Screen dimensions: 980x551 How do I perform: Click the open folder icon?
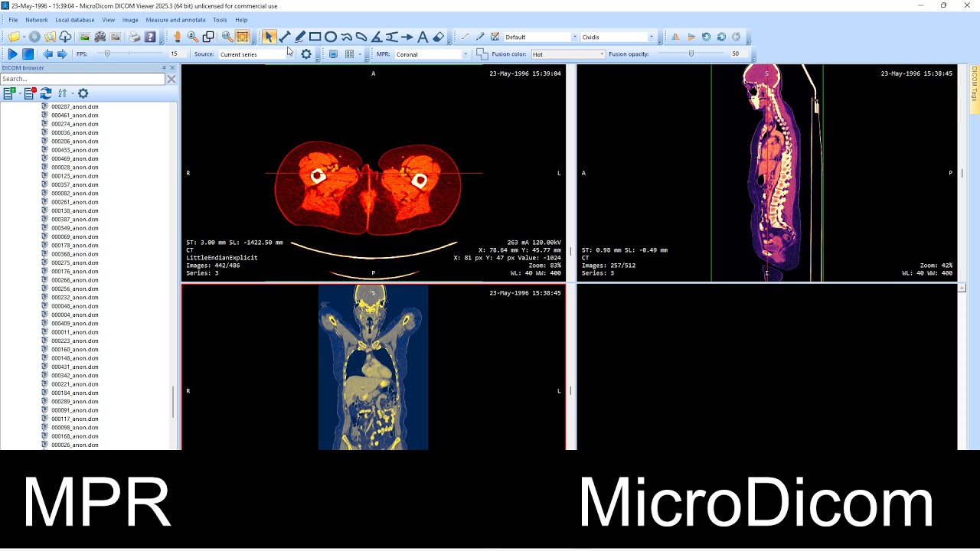tap(14, 37)
